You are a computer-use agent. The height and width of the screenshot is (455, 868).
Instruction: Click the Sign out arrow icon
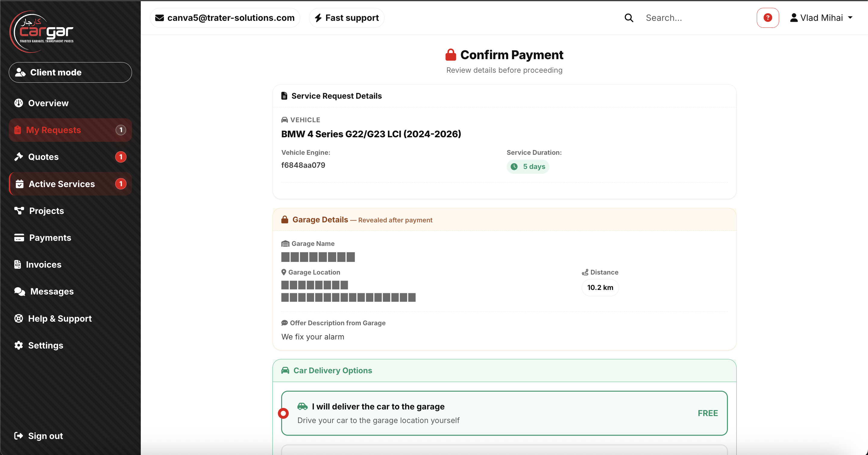[18, 435]
